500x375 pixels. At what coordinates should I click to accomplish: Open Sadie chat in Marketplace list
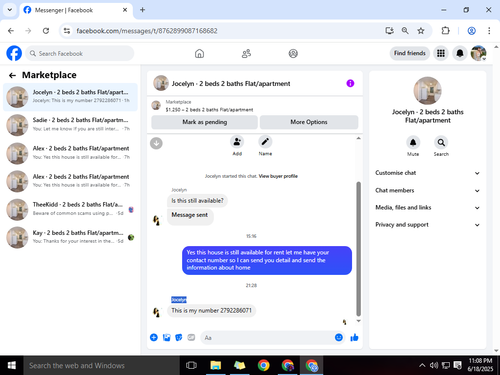[70, 125]
